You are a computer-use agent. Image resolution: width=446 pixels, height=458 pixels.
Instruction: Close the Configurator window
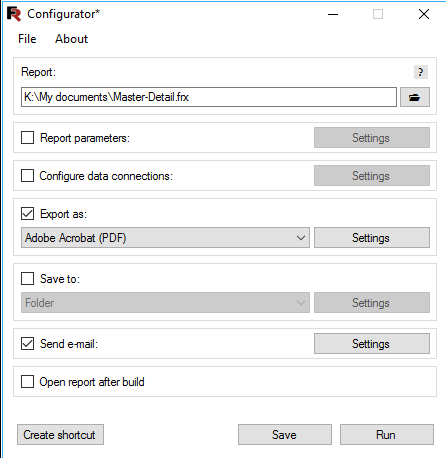[424, 14]
